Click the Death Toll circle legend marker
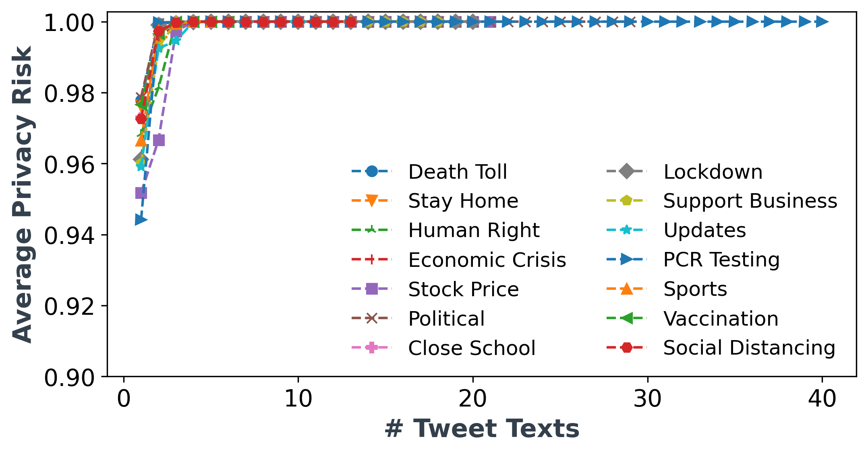Screen dimensions: 868x454 point(371,171)
